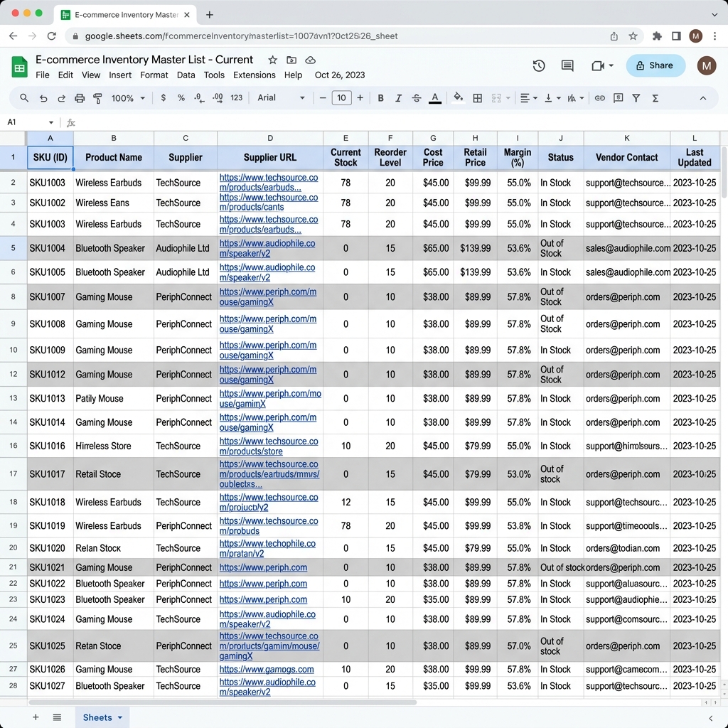Increase decimal places

pos(218,98)
